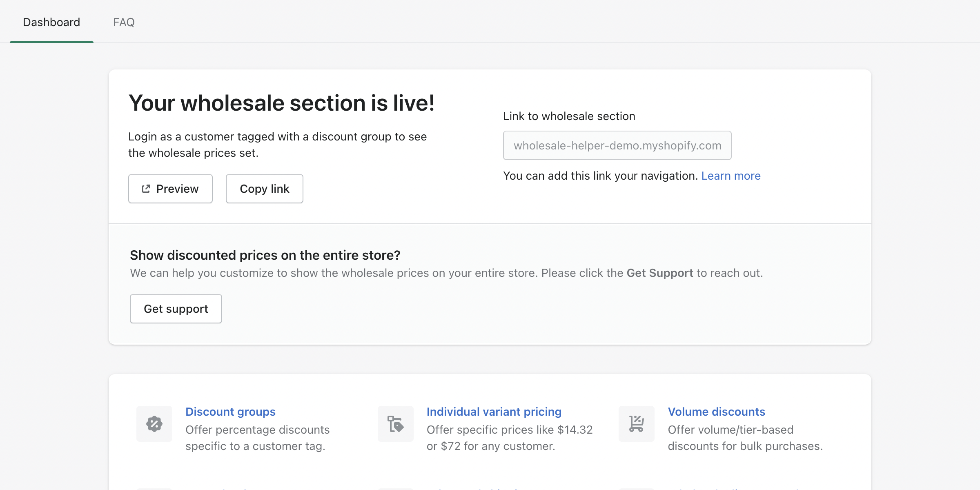This screenshot has height=490, width=980.
Task: Focus the wholesale link input field
Action: (617, 145)
